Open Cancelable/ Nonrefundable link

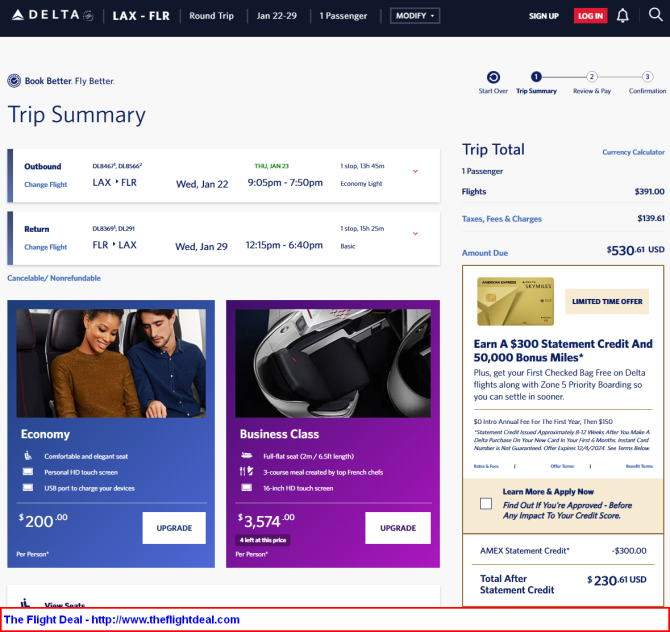click(x=54, y=278)
